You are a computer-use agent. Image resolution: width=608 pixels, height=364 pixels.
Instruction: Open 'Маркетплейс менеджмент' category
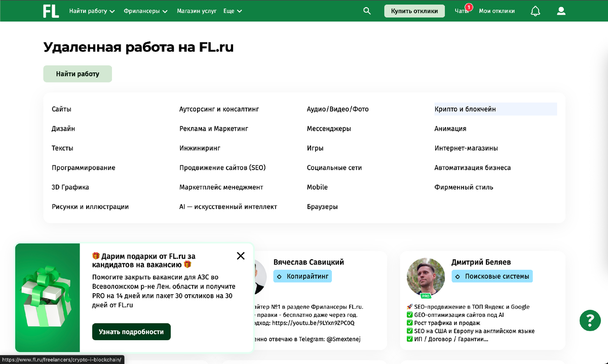(221, 187)
